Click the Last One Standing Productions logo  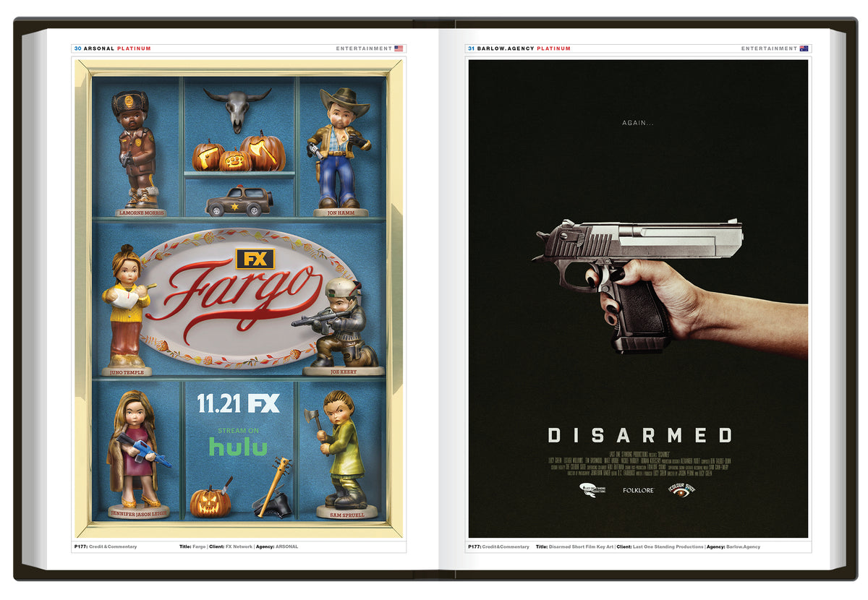[591, 489]
